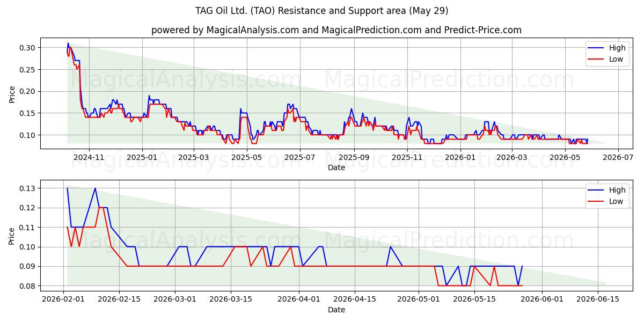Click the '2026-02-01' x-axis label on the bottom chart
Image resolution: width=644 pixels, height=322 pixels.
[x=64, y=299]
